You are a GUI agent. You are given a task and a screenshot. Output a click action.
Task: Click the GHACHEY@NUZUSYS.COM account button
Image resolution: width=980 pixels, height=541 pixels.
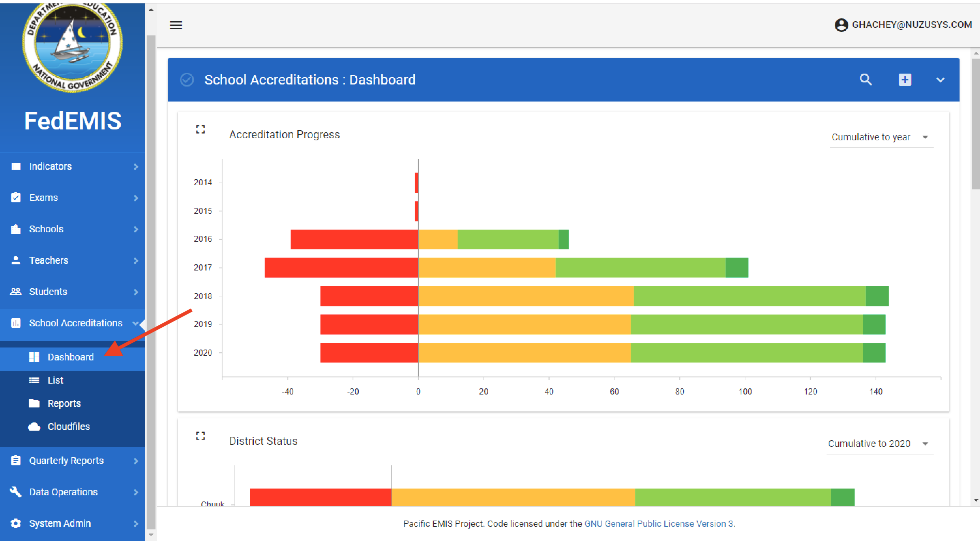coord(911,25)
